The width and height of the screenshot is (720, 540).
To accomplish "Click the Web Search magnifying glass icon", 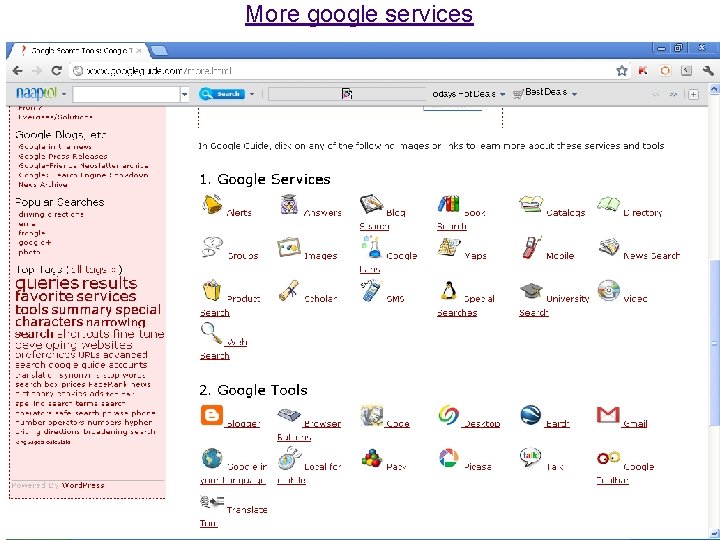I will point(211,333).
